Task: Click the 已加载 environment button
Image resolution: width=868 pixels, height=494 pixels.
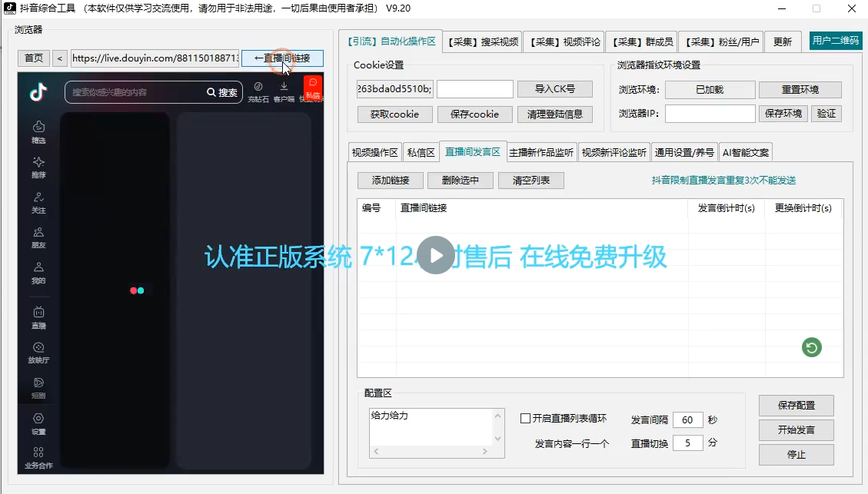Action: (x=710, y=90)
